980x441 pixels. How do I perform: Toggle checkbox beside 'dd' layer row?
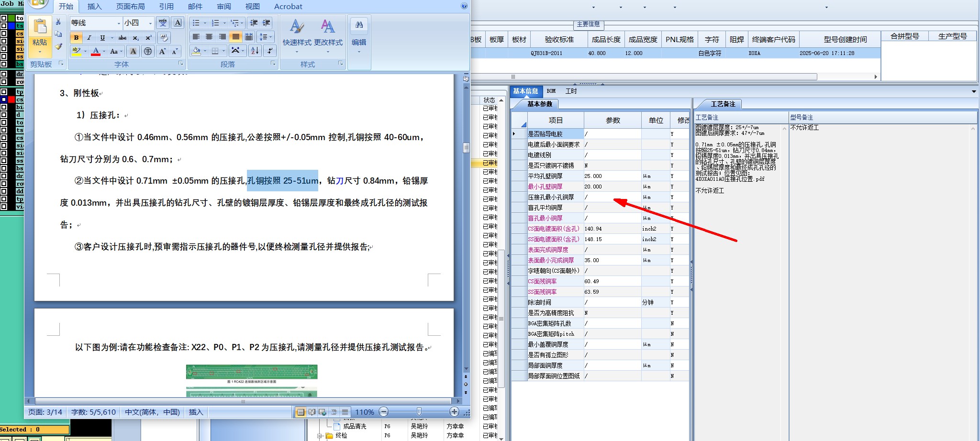[x=4, y=191]
